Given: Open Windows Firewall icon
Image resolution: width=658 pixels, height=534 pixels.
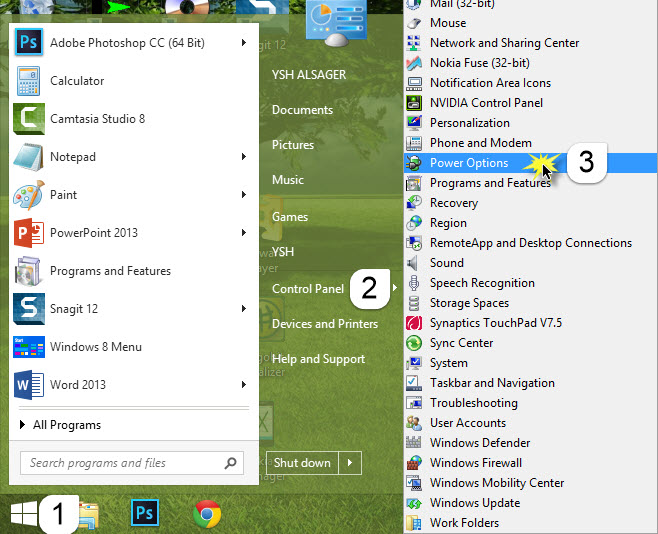Looking at the screenshot, I should pos(414,463).
